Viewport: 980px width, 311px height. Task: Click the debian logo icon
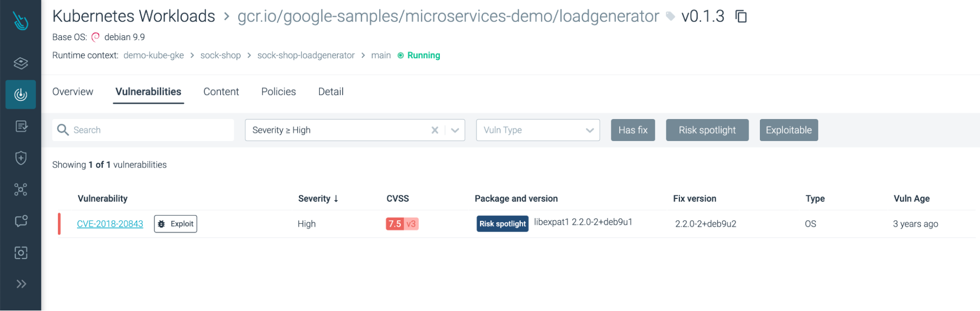click(96, 37)
